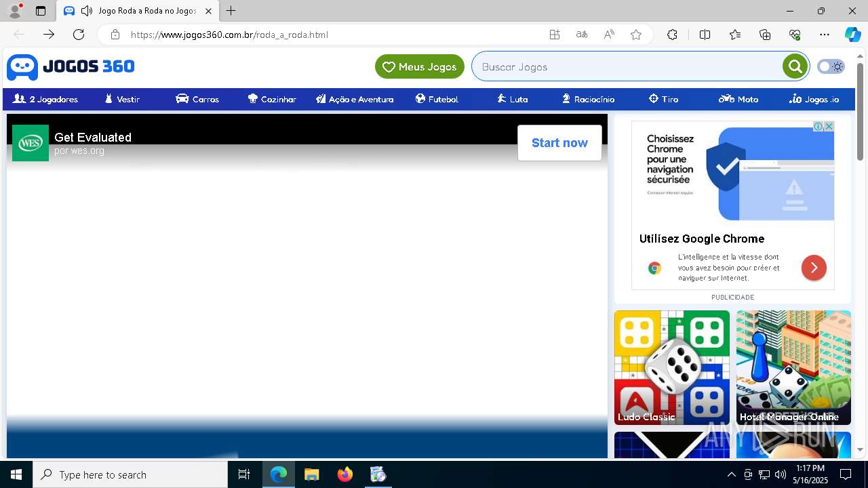Screen dimensions: 868x488
Task: Open the Tiro category
Action: [x=663, y=99]
